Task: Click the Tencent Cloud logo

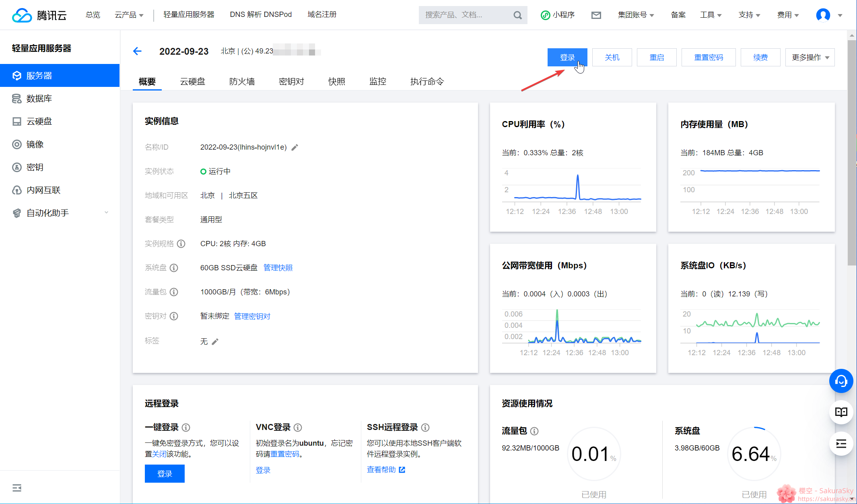Action: (39, 15)
